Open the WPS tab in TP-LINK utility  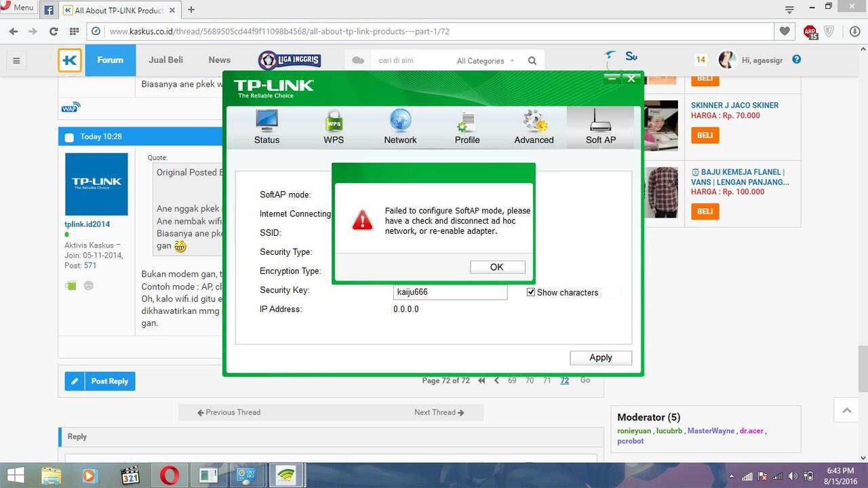click(334, 127)
